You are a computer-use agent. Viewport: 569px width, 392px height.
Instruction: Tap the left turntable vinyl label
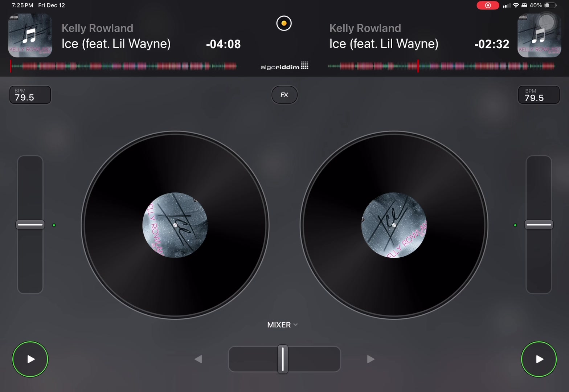pyautogui.click(x=175, y=225)
